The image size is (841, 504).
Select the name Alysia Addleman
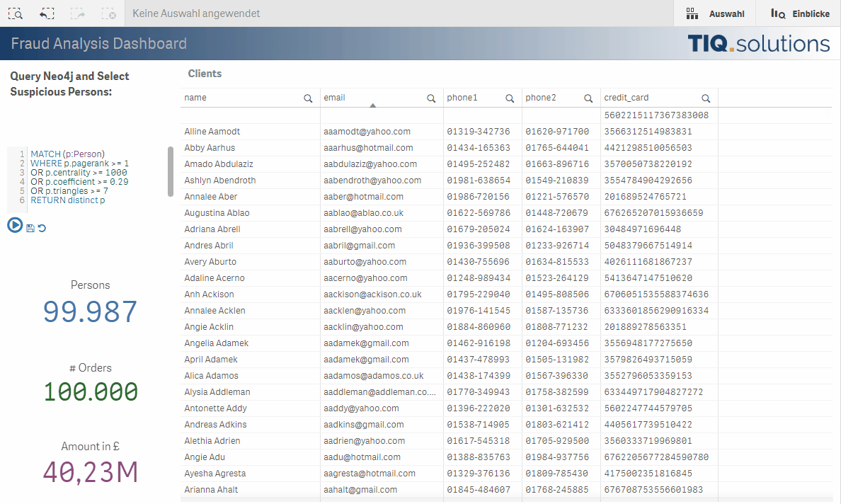coord(217,392)
